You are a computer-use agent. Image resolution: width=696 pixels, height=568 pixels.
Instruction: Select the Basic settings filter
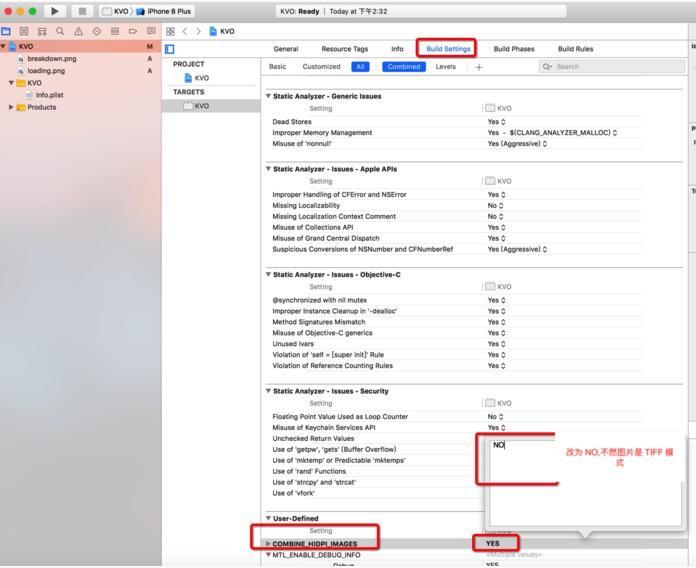pyautogui.click(x=277, y=67)
